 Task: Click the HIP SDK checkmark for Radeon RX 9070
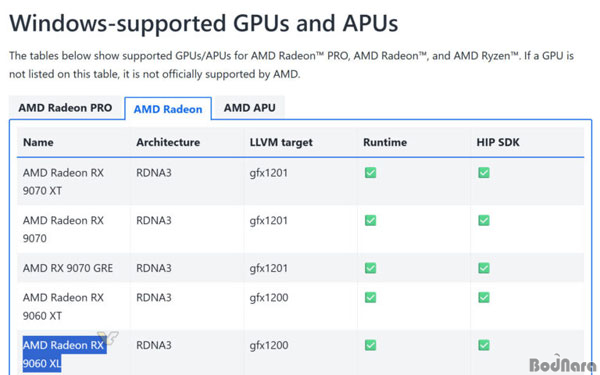(x=484, y=220)
